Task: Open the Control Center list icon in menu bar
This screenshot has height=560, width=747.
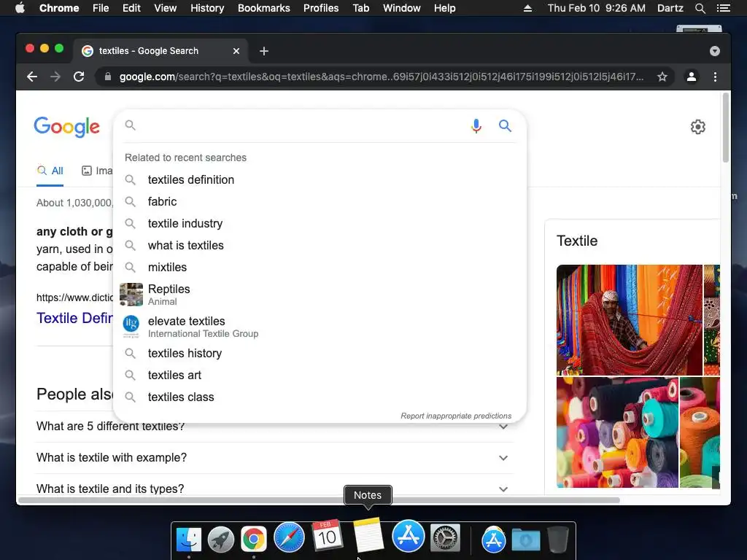Action: tap(723, 8)
